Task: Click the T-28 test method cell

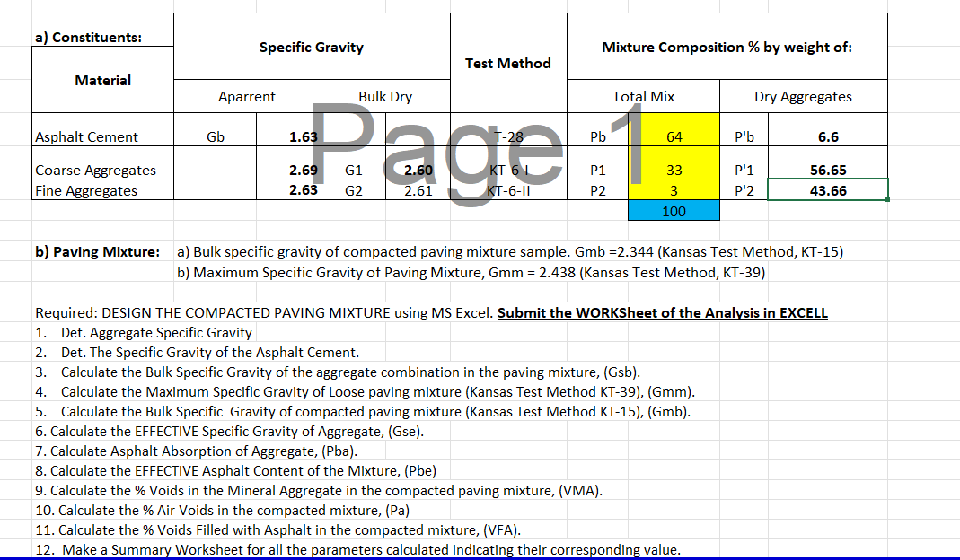Action: [508, 136]
